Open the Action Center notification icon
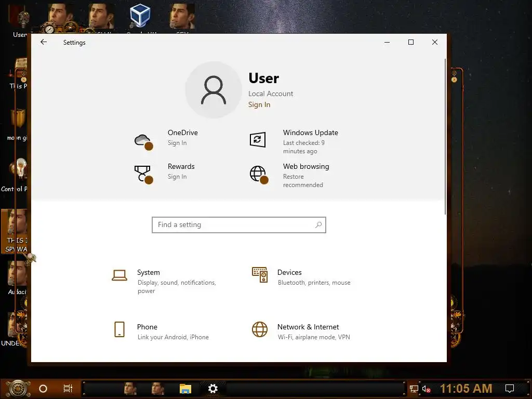Screen dimensions: 532x399 point(510,389)
